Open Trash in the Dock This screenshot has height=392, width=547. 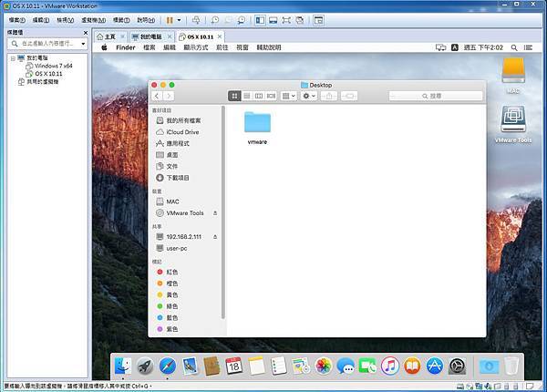(511, 366)
